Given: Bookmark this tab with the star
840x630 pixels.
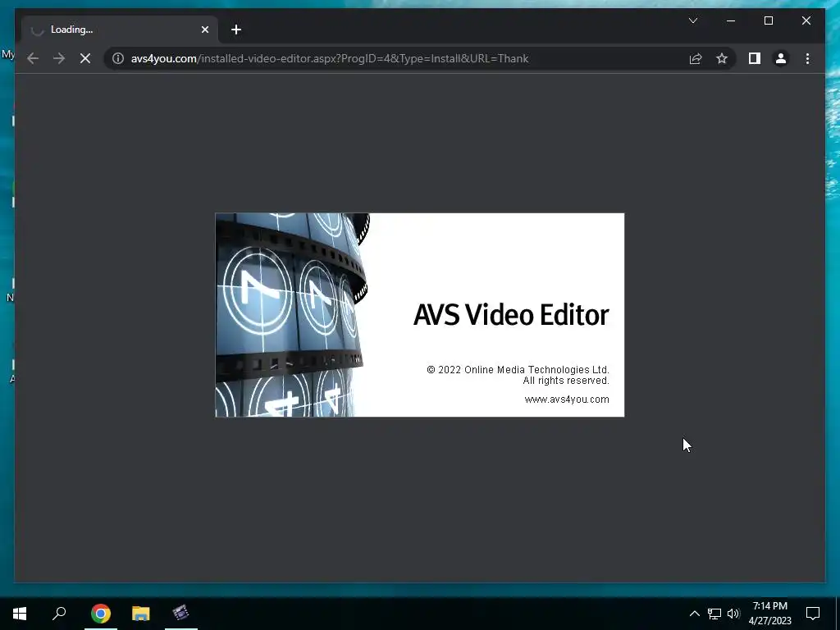Looking at the screenshot, I should pos(722,58).
